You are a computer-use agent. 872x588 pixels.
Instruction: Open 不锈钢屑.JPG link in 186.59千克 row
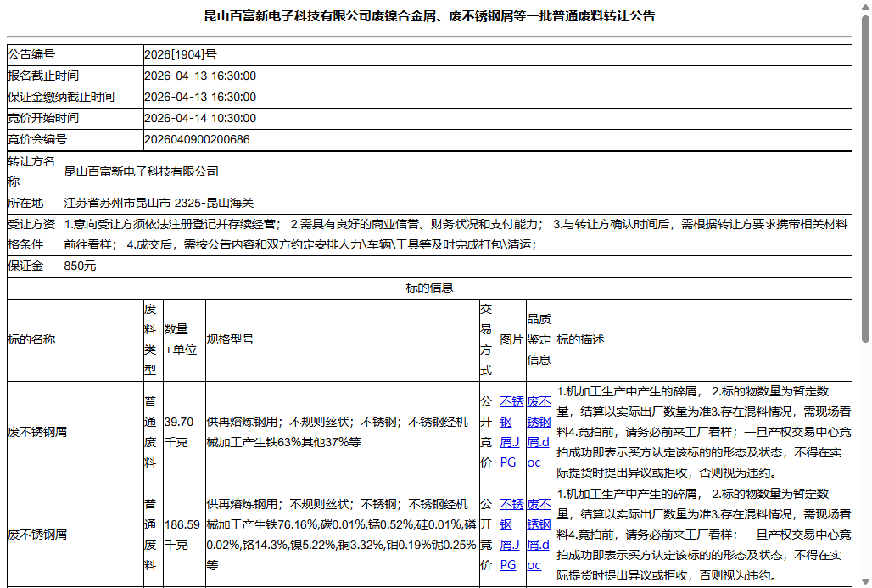pyautogui.click(x=511, y=535)
